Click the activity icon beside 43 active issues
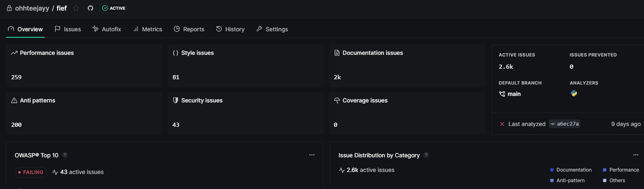This screenshot has width=644, height=189. 55,172
